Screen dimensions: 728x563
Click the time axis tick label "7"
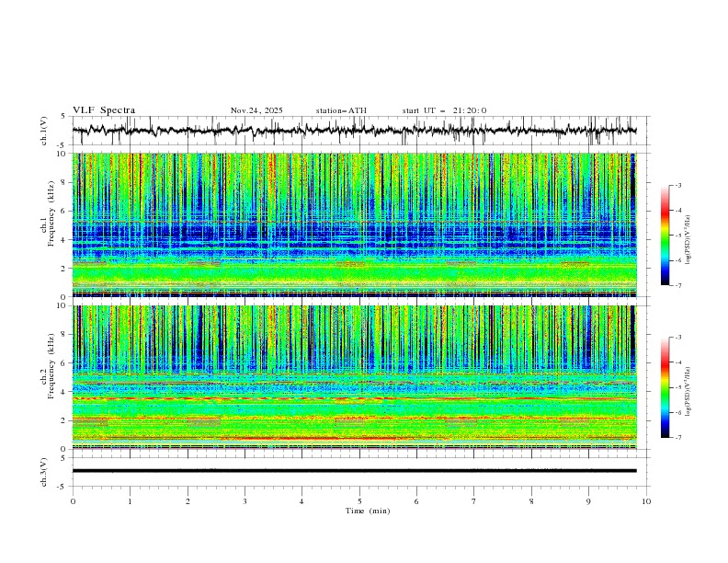pyautogui.click(x=474, y=501)
